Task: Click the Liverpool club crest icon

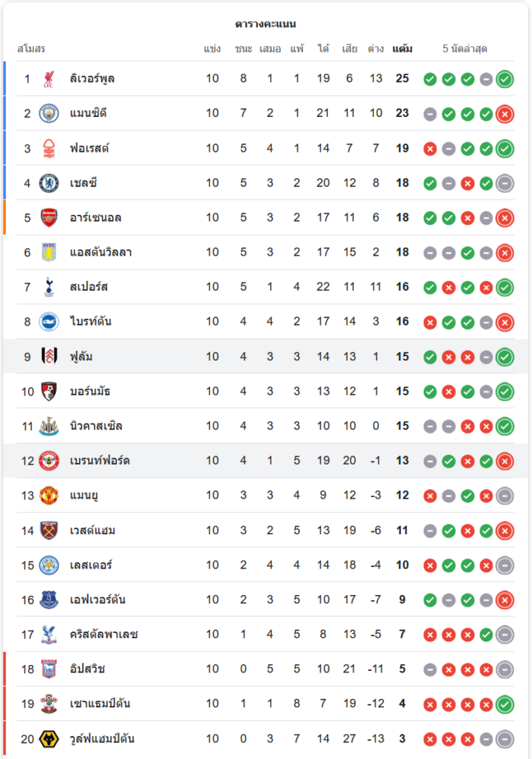Action: pos(49,78)
